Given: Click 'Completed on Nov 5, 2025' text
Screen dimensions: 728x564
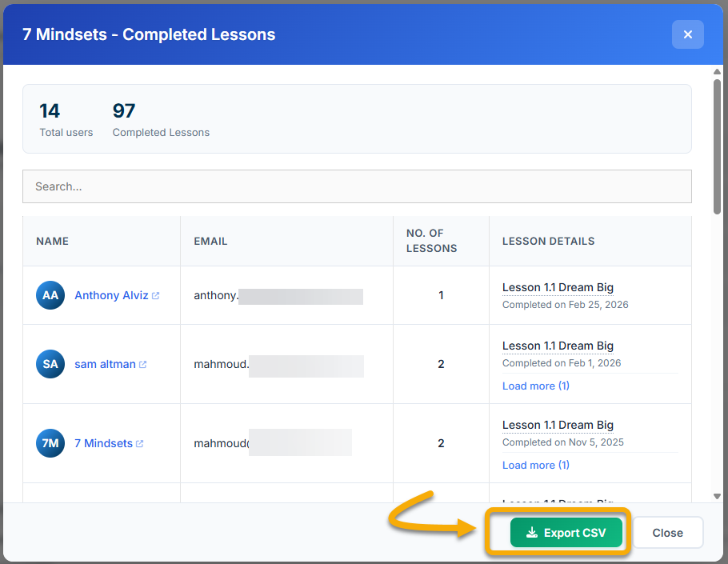Looking at the screenshot, I should (x=562, y=442).
